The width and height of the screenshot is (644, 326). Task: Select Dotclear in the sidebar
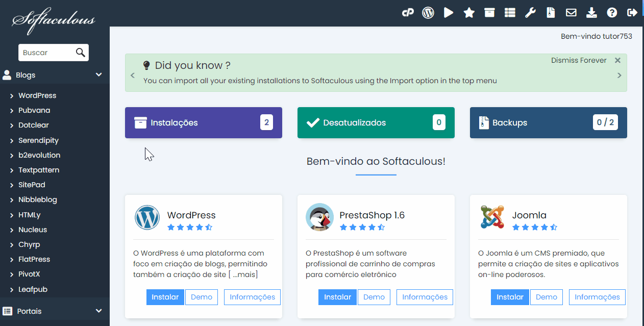34,125
